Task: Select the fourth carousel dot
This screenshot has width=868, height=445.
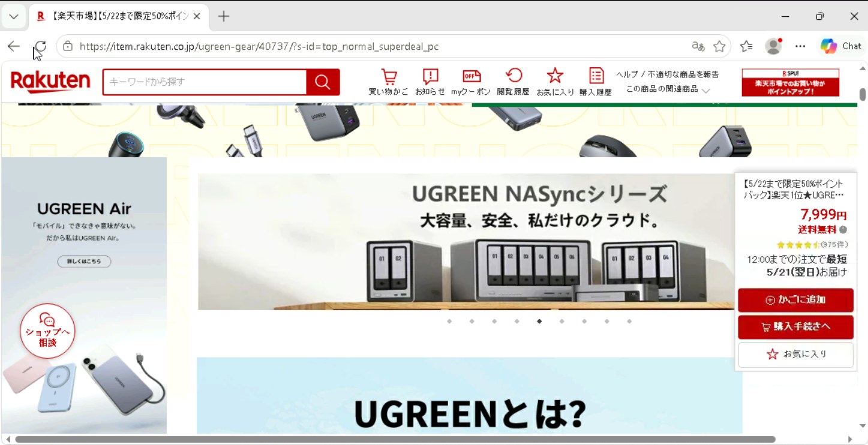Action: coord(516,321)
